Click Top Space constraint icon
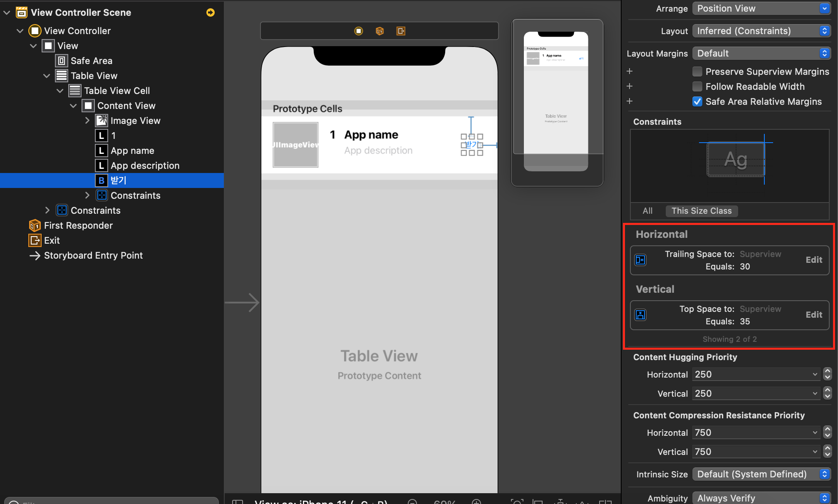The width and height of the screenshot is (838, 504). tap(640, 315)
